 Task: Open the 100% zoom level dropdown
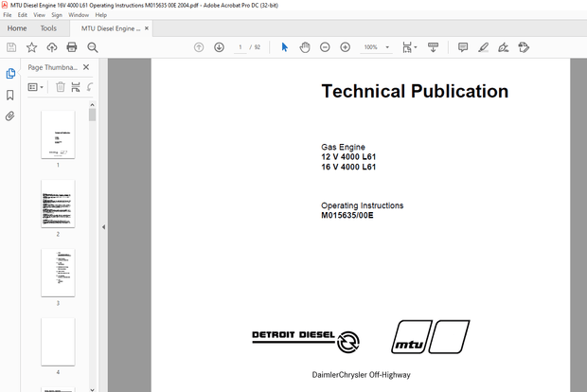375,47
